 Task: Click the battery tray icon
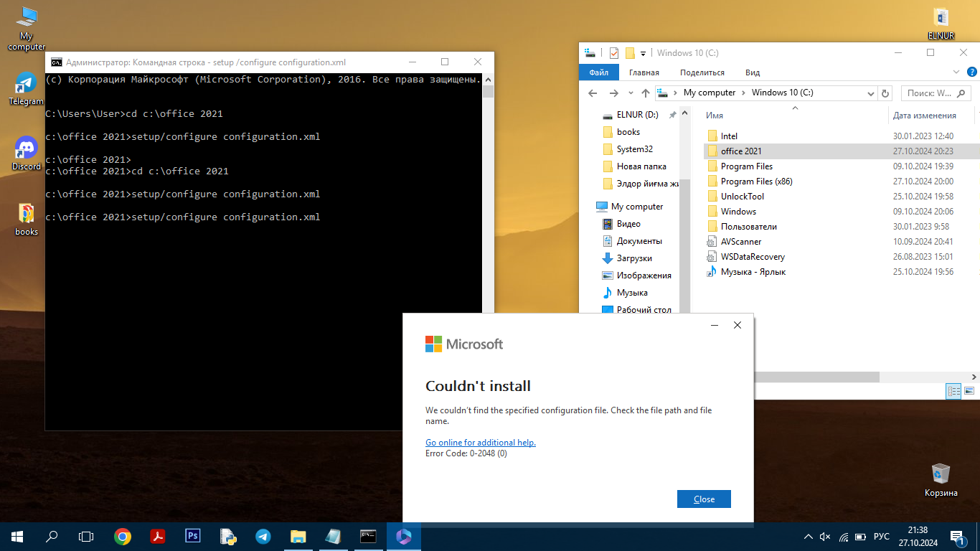860,537
